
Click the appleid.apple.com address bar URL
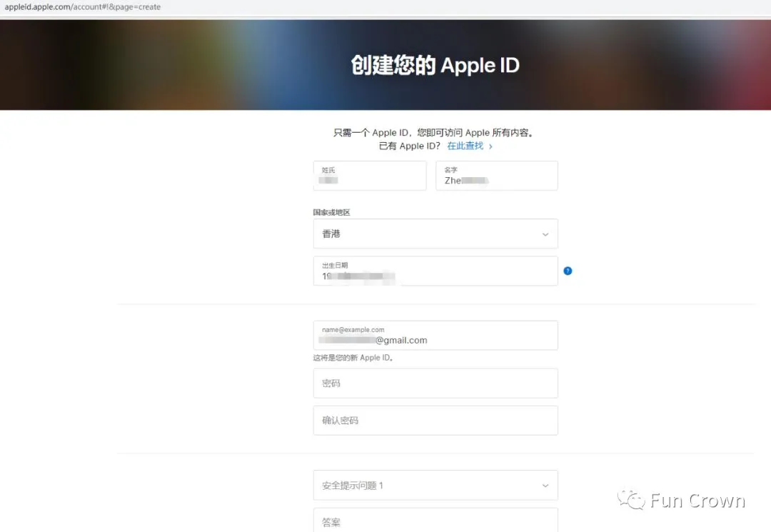point(83,7)
